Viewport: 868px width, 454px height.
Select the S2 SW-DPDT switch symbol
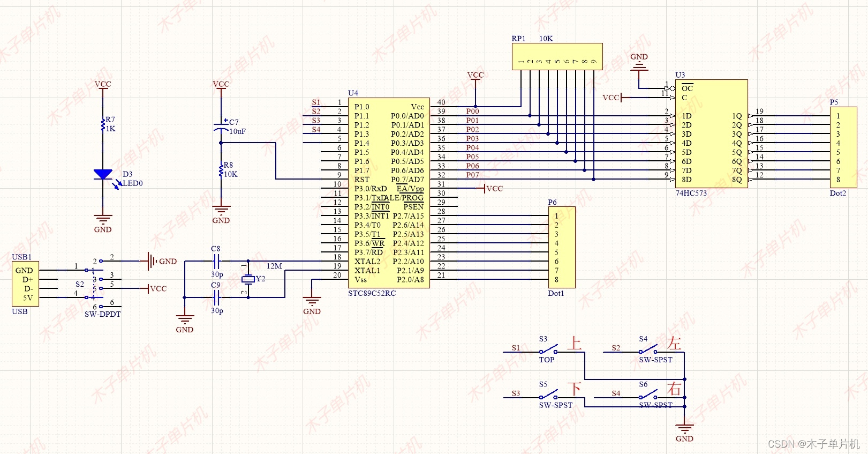(95, 283)
